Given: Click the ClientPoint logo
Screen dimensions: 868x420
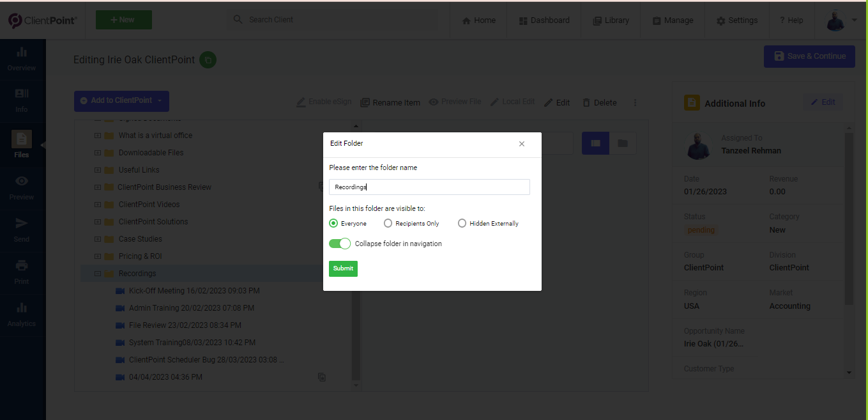Looking at the screenshot, I should (43, 20).
